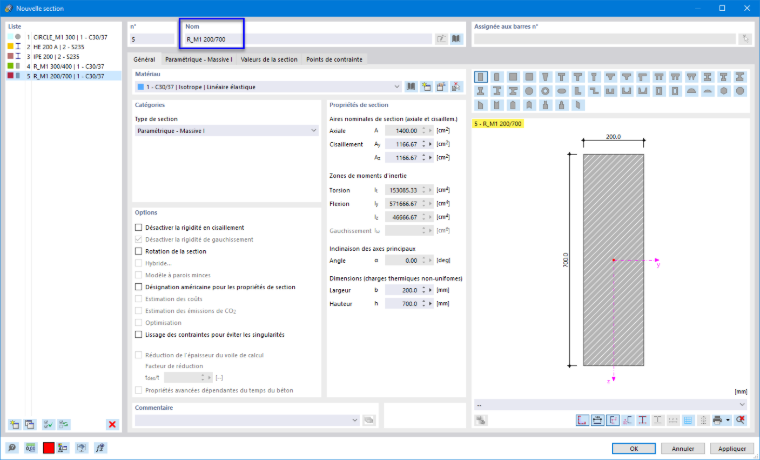Toggle the blue table grid icon
This screenshot has width=760, height=460.
[x=688, y=420]
